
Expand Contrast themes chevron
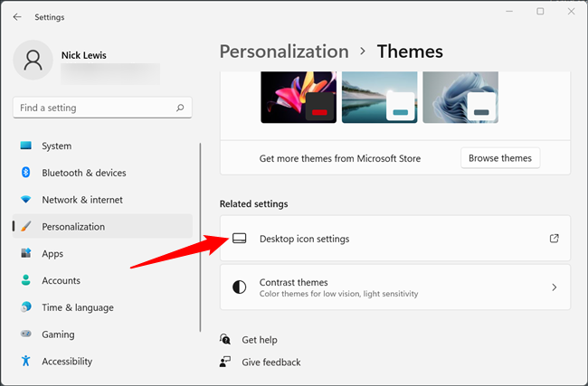(554, 287)
